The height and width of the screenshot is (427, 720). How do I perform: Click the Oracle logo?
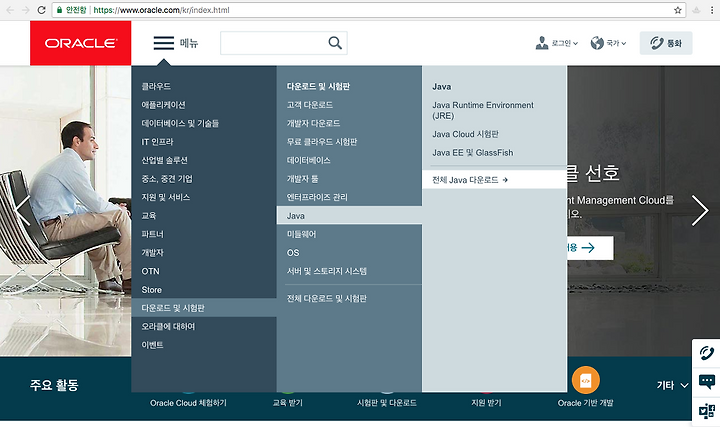[81, 43]
